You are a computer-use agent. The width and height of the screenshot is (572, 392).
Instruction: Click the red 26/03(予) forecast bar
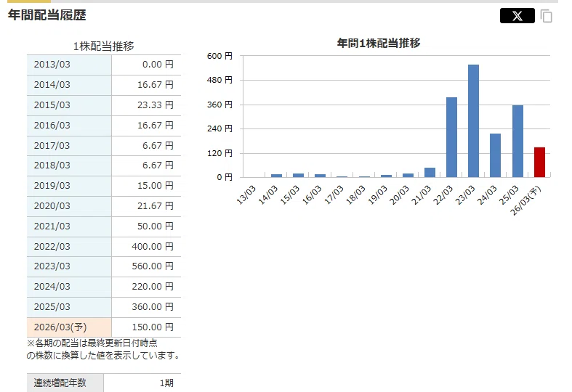(539, 163)
